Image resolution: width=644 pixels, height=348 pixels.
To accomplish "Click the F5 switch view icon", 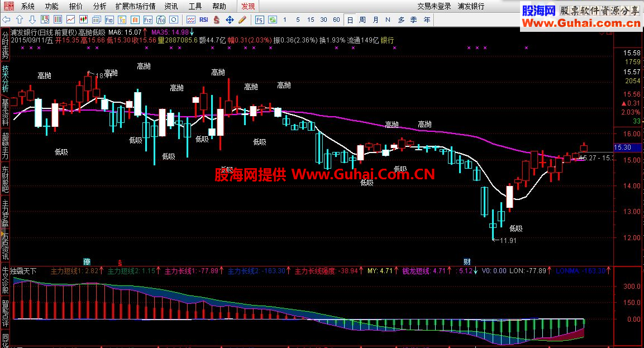I will [260, 20].
